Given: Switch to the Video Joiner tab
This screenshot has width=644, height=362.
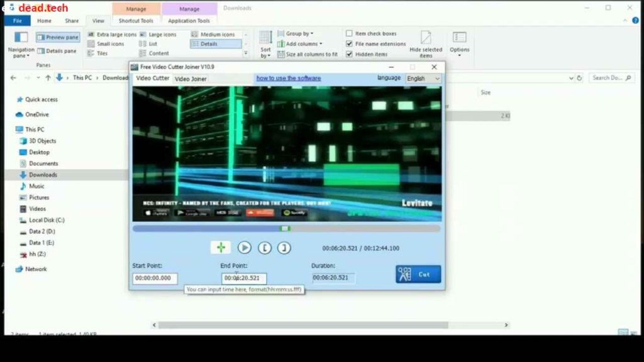Looking at the screenshot, I should [190, 78].
